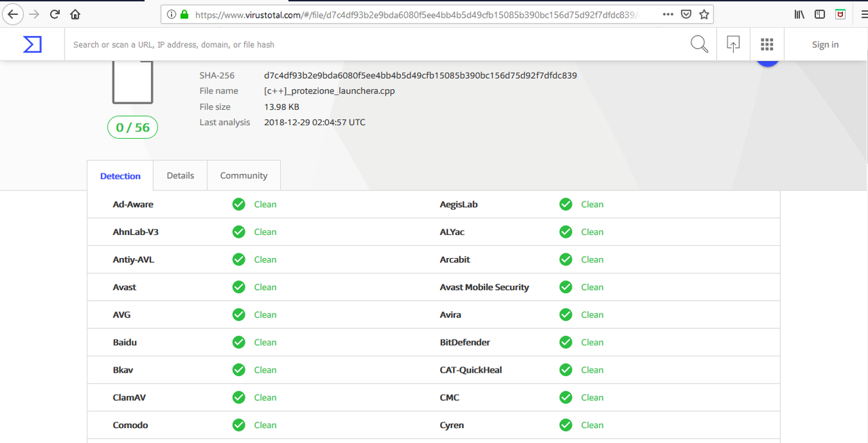Click the Clean result for Cyren
This screenshot has height=443, width=868.
click(592, 425)
